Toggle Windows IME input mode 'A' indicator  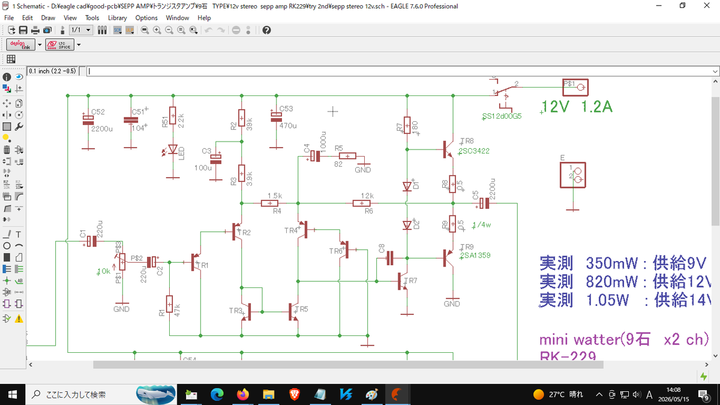point(649,394)
